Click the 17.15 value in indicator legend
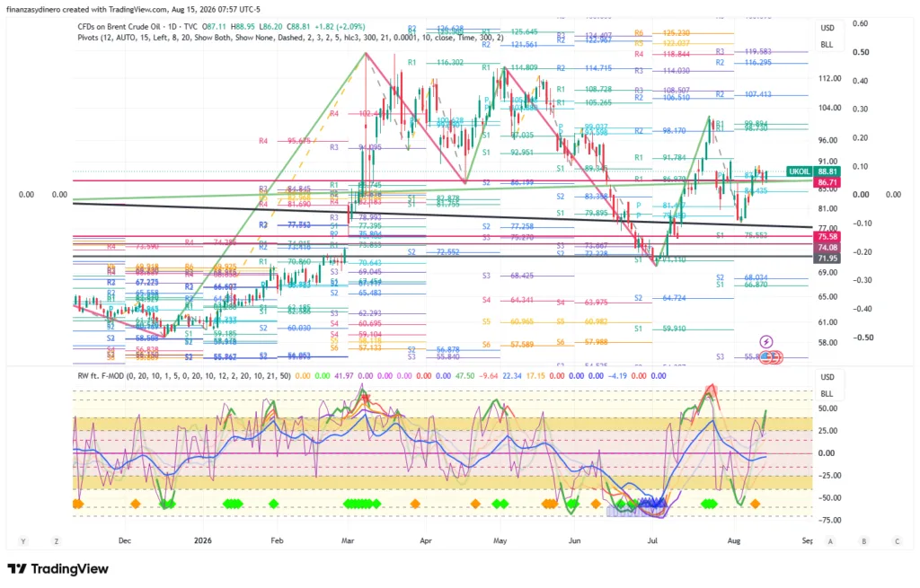Viewport: 920px width, 588px height. [x=535, y=376]
